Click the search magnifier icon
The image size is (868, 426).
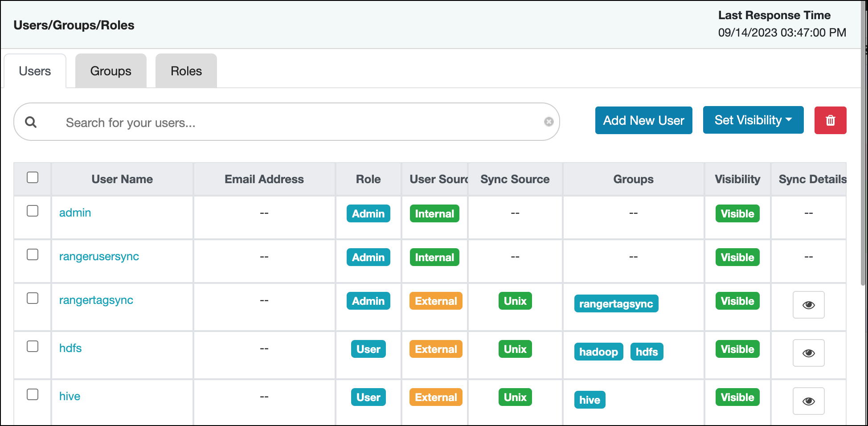31,122
